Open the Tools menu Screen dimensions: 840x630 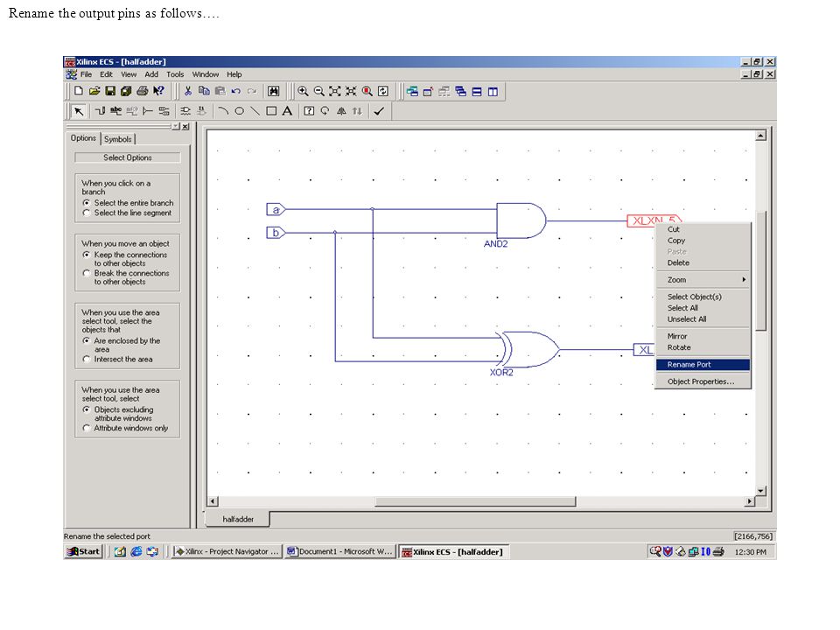click(175, 74)
